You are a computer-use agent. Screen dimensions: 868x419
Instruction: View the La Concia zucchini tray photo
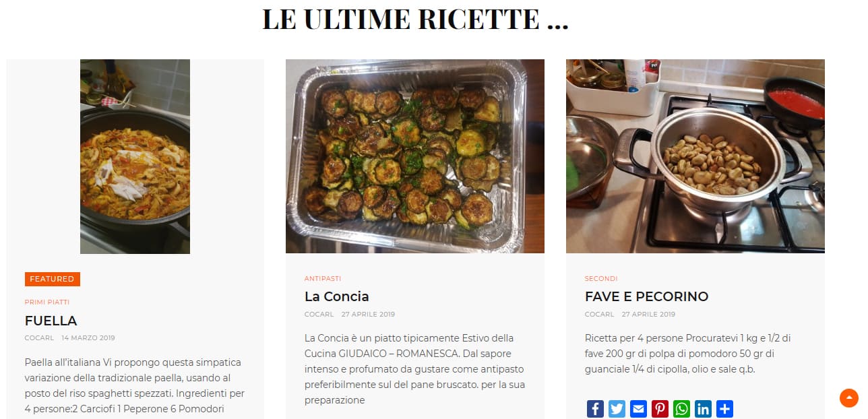[x=415, y=156]
